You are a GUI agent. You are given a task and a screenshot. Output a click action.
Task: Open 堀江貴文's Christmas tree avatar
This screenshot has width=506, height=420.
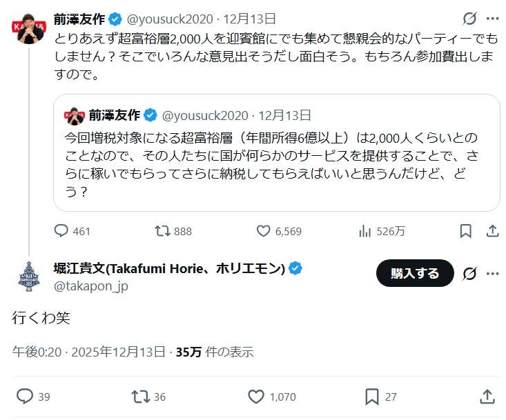(29, 277)
